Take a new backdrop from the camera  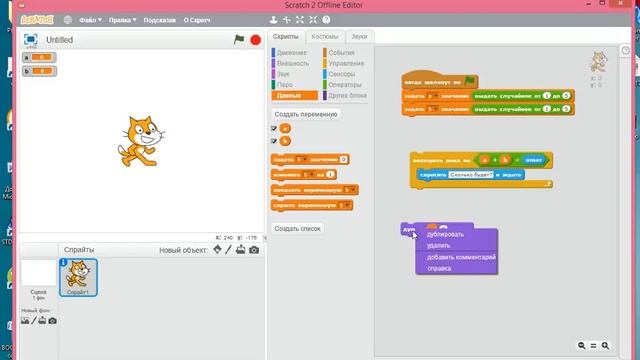53,321
